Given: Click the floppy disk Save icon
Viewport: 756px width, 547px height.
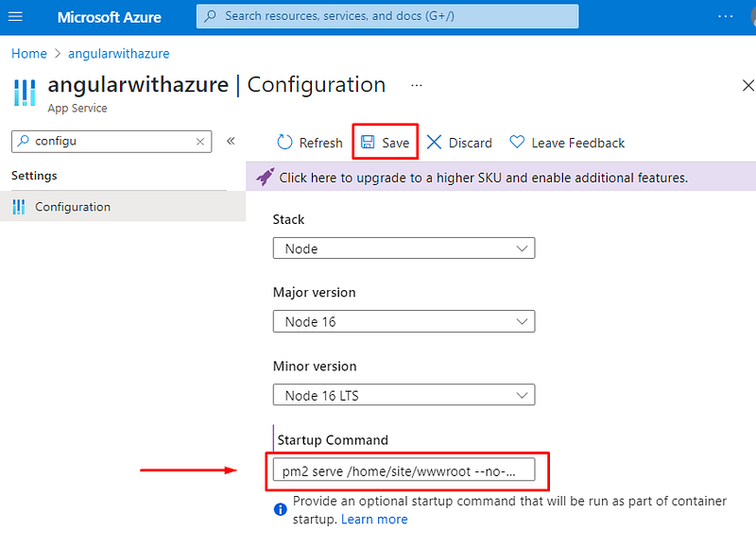Looking at the screenshot, I should tap(368, 142).
